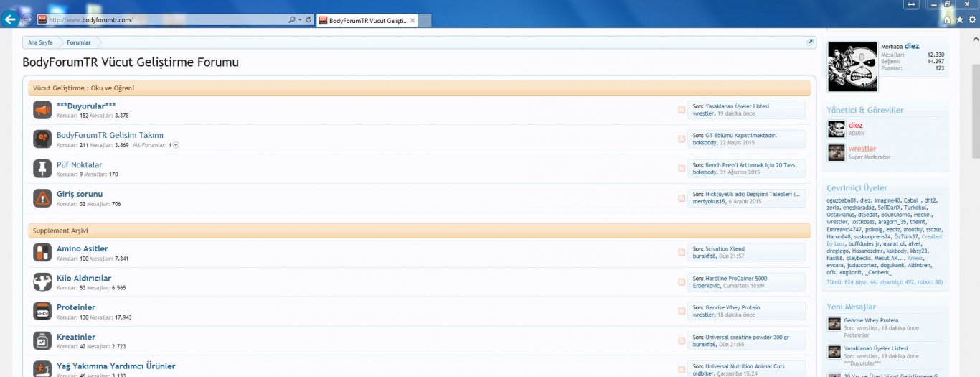Open last post Scivation Xtend
This screenshot has height=377, width=980.
[725, 249]
